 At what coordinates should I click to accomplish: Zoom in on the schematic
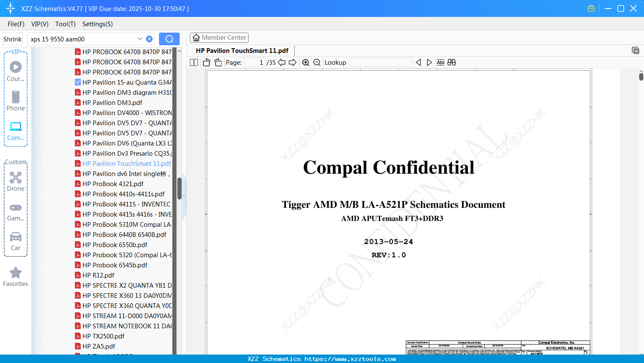tap(306, 63)
